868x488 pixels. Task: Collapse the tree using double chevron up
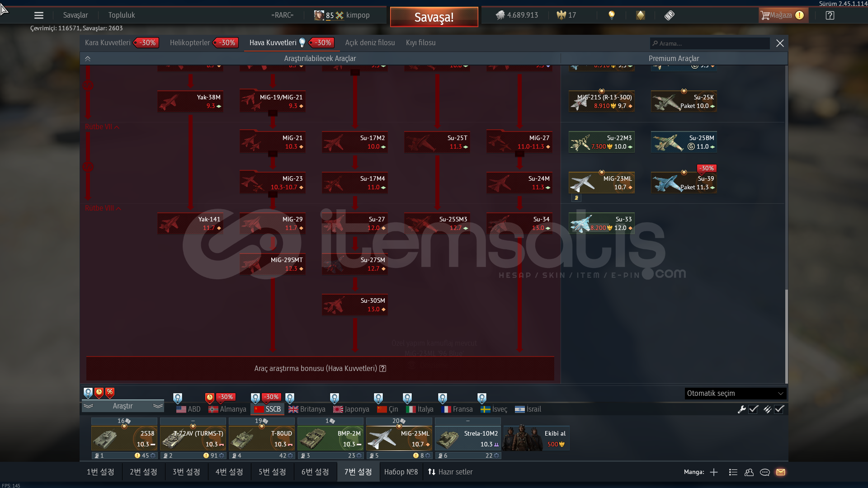88,59
